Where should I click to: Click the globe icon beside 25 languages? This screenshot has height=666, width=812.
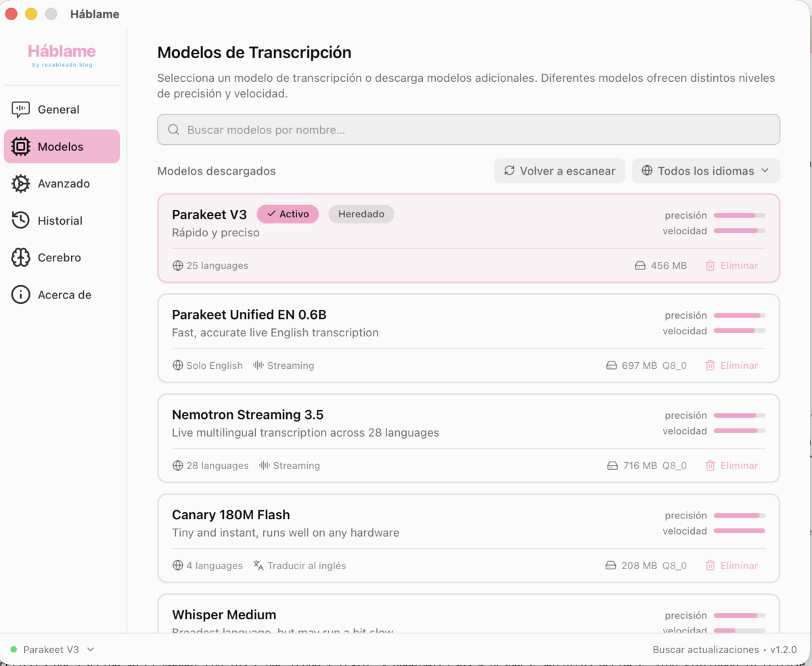click(178, 266)
